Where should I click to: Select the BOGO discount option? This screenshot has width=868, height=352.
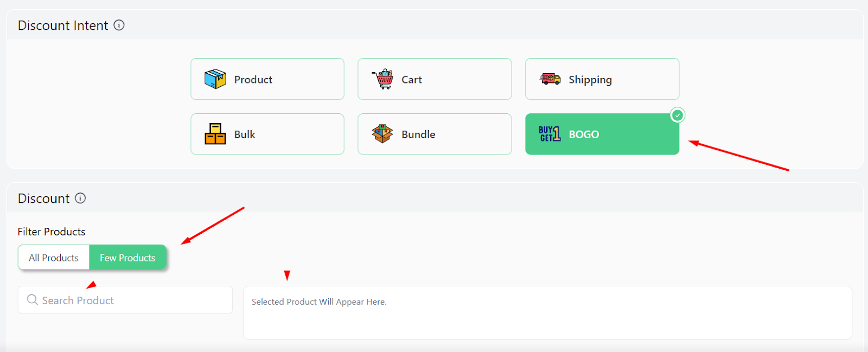(x=602, y=134)
